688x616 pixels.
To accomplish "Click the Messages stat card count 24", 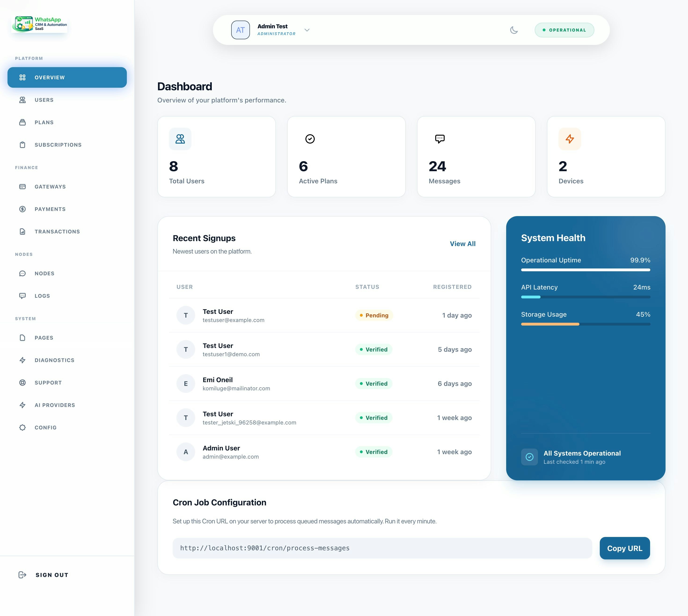I will [437, 166].
